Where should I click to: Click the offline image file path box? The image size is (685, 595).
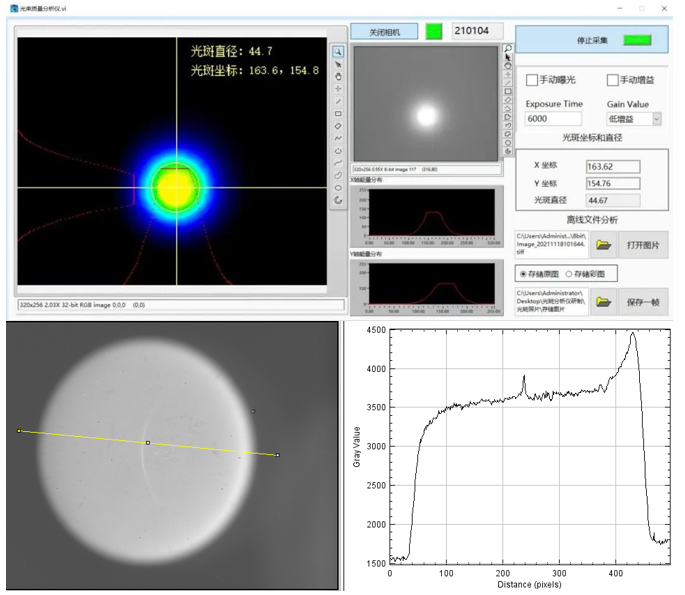tap(552, 244)
